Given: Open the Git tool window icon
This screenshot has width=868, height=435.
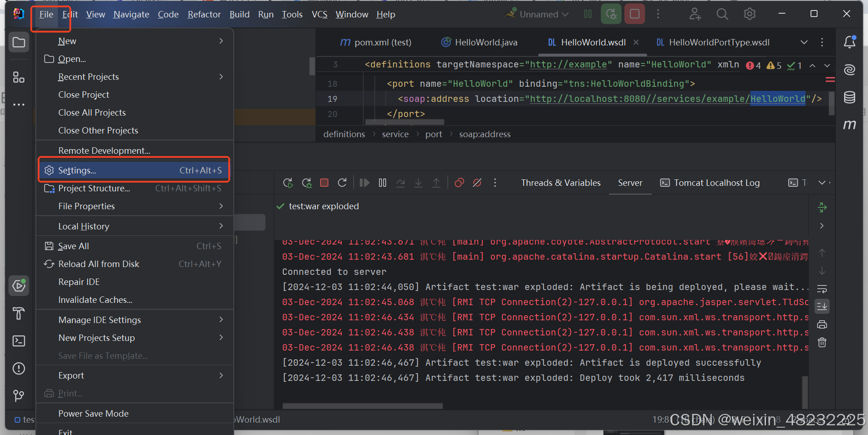Looking at the screenshot, I should pyautogui.click(x=19, y=396).
